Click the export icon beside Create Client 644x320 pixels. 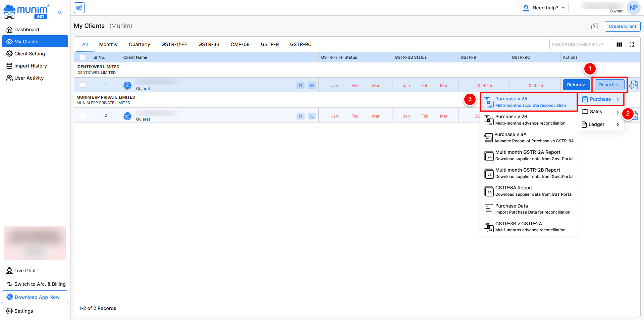pos(594,26)
